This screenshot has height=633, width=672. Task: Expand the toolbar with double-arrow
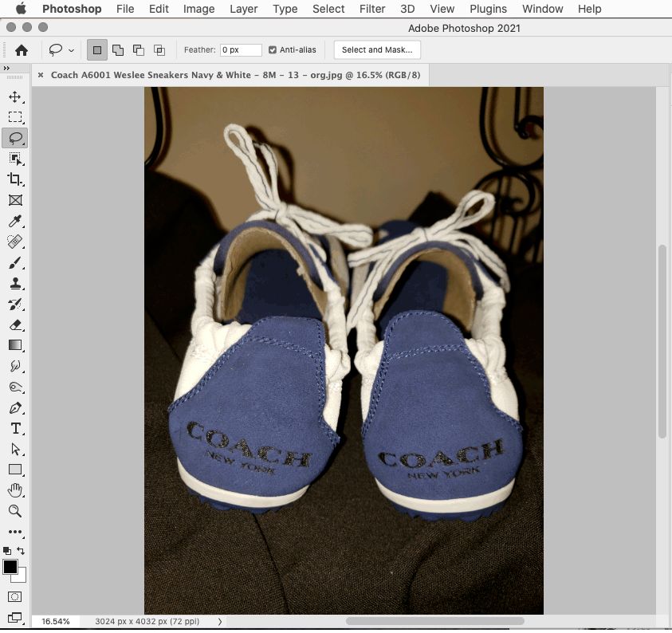pos(6,68)
